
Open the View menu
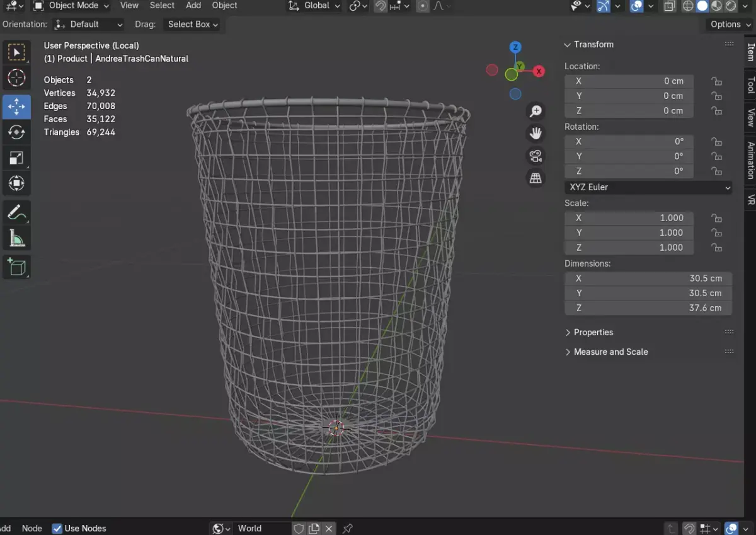129,5
